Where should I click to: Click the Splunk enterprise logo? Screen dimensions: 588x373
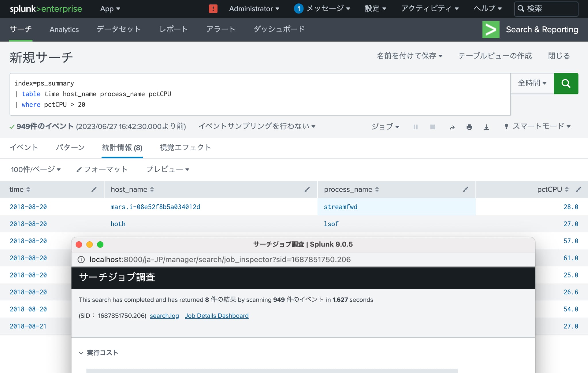46,9
